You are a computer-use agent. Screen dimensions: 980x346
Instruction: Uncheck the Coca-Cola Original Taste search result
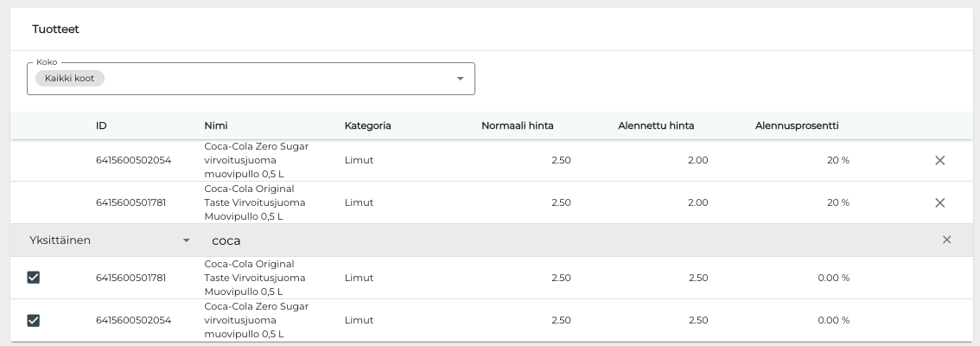(34, 278)
